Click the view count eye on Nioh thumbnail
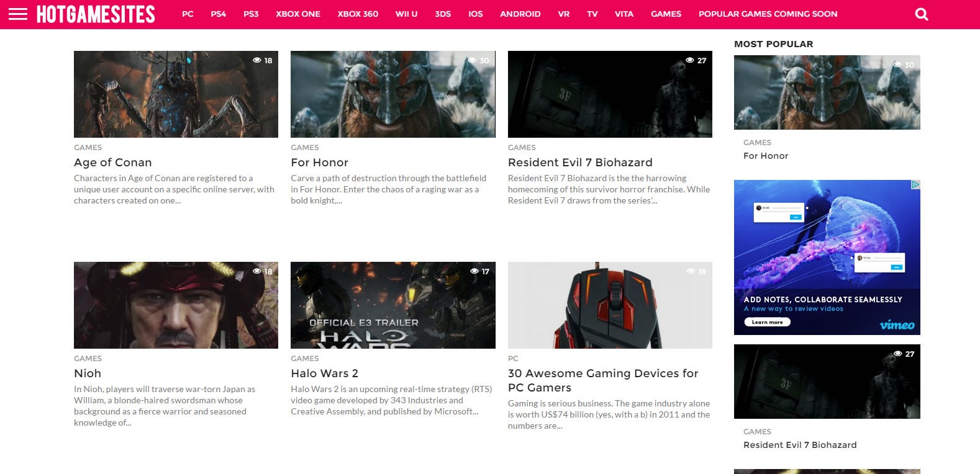The width and height of the screenshot is (980, 474). coord(256,271)
